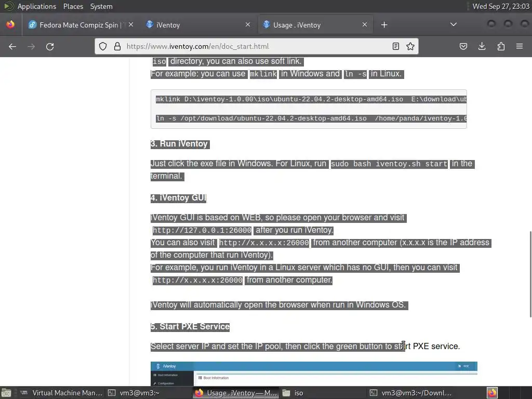This screenshot has height=399, width=532.
Task: Select Usage . iVentoy Firefox taskbar entry
Action: coord(236,393)
